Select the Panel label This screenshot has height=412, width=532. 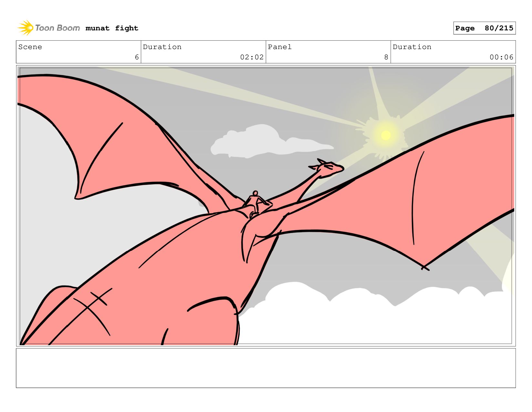point(280,47)
